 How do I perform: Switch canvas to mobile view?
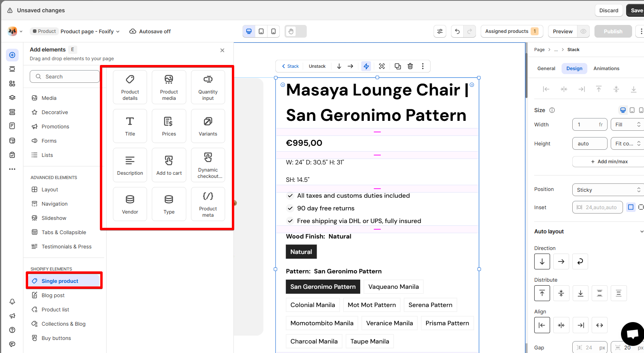point(273,31)
